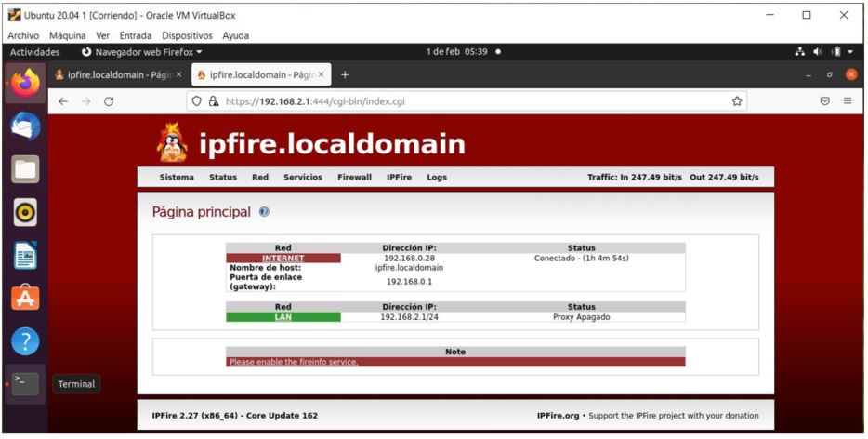Click 'Please enable the fireinfo service' link
The width and height of the screenshot is (868, 439).
294,362
